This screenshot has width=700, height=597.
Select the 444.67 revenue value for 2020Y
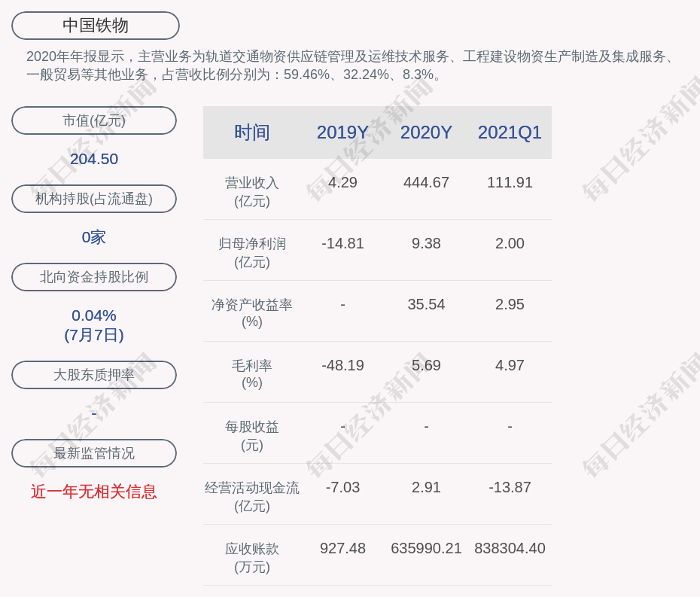pos(426,183)
